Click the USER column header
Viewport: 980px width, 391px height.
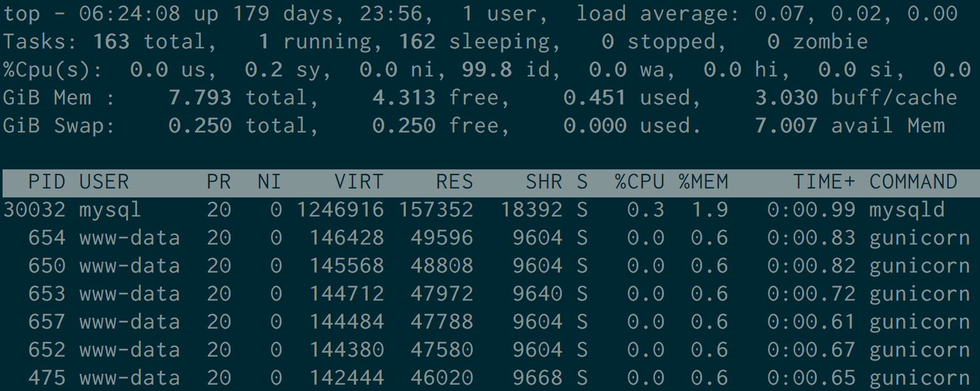coord(104,182)
